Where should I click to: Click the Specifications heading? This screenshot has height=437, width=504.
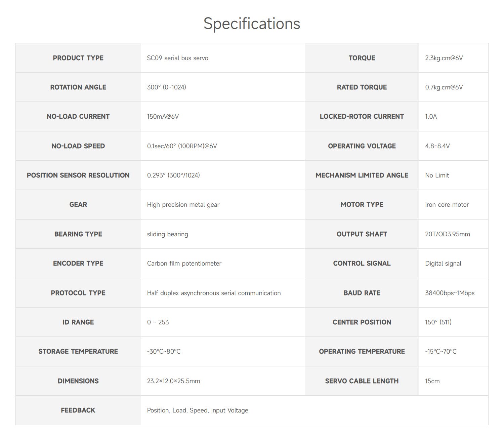pos(252,24)
